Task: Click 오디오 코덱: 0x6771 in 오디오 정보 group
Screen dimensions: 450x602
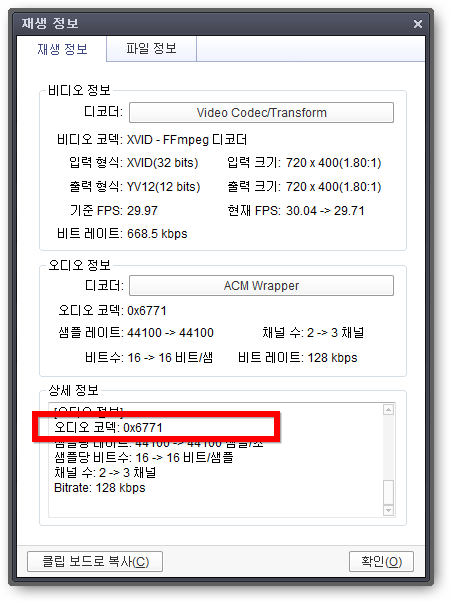Action: tap(112, 310)
